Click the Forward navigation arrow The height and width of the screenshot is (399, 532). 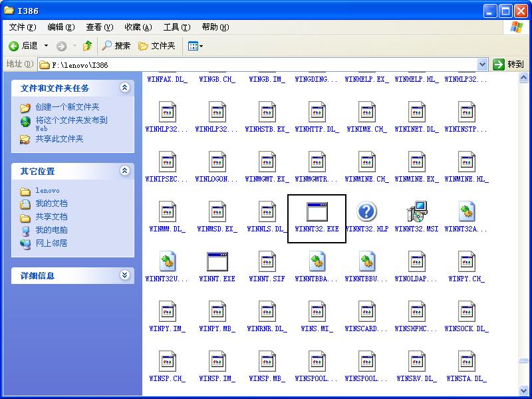tap(61, 46)
